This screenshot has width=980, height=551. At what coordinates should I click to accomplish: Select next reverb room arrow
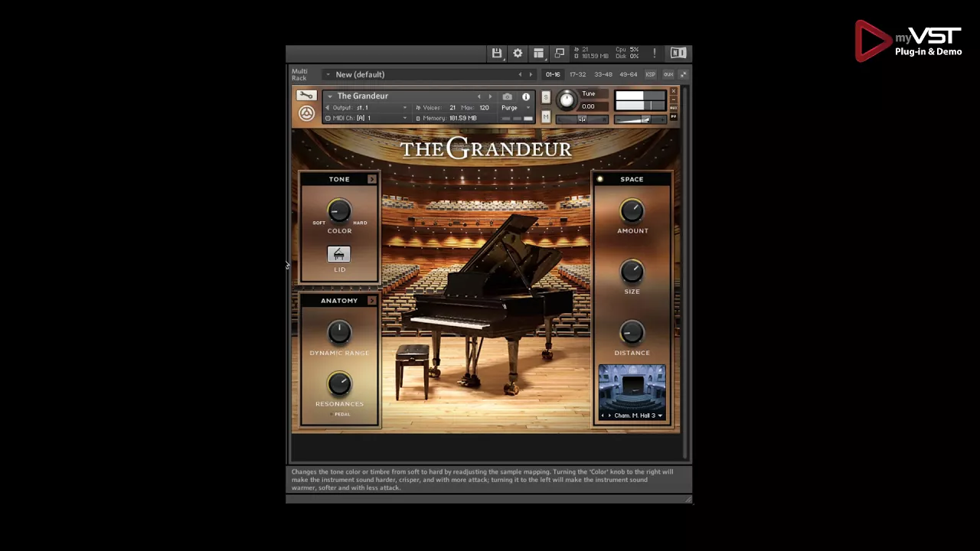[609, 416]
